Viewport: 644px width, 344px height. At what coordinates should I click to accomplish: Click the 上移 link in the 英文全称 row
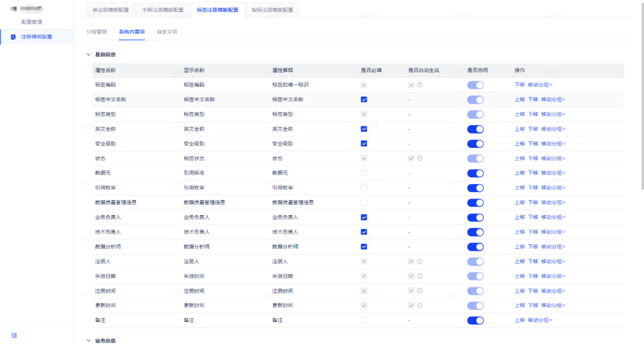521,129
